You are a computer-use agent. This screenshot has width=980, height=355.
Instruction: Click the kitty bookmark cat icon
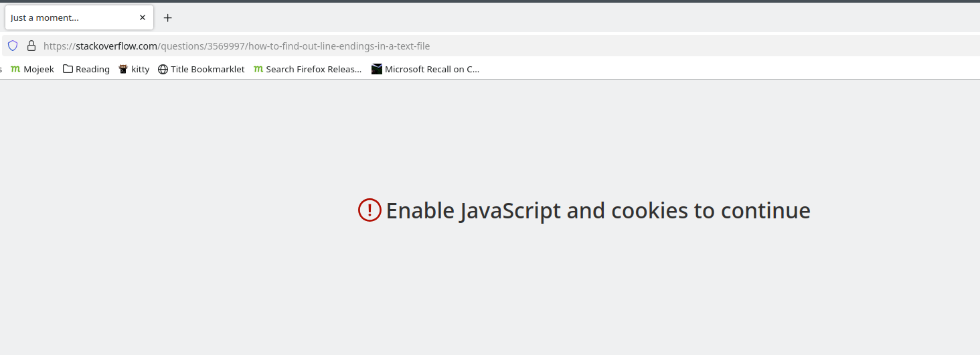pyautogui.click(x=123, y=69)
